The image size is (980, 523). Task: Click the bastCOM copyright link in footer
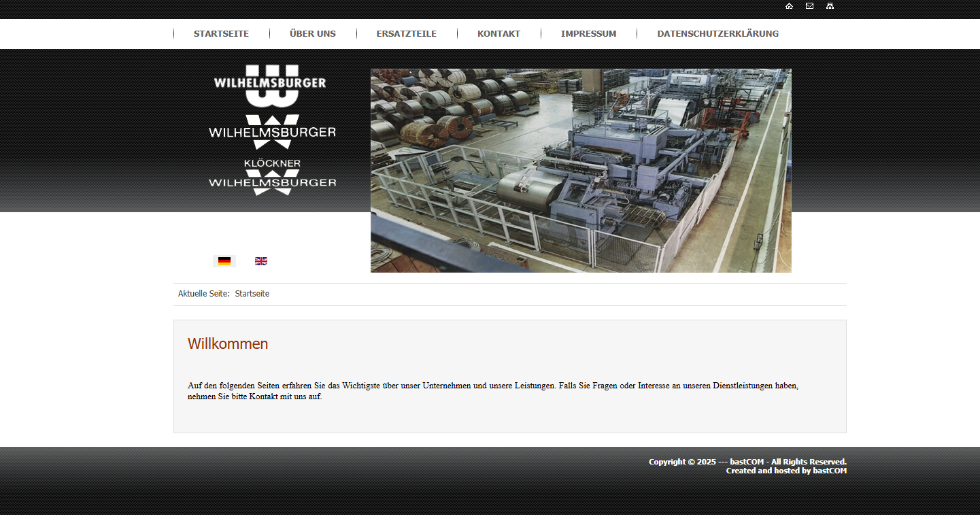(x=749, y=462)
